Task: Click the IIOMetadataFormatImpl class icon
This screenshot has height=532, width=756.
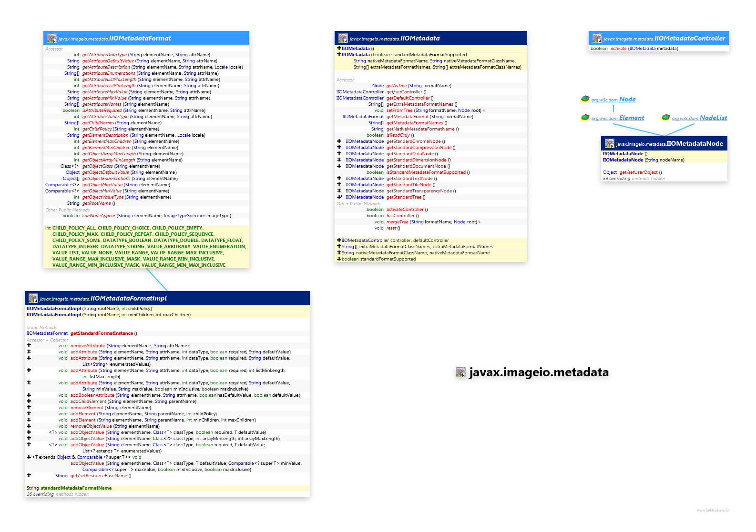Action: (33, 298)
